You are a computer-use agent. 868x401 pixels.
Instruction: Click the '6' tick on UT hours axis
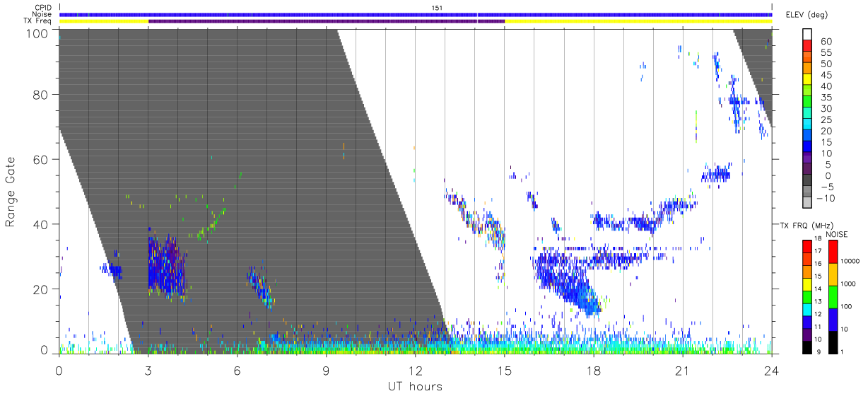[237, 370]
